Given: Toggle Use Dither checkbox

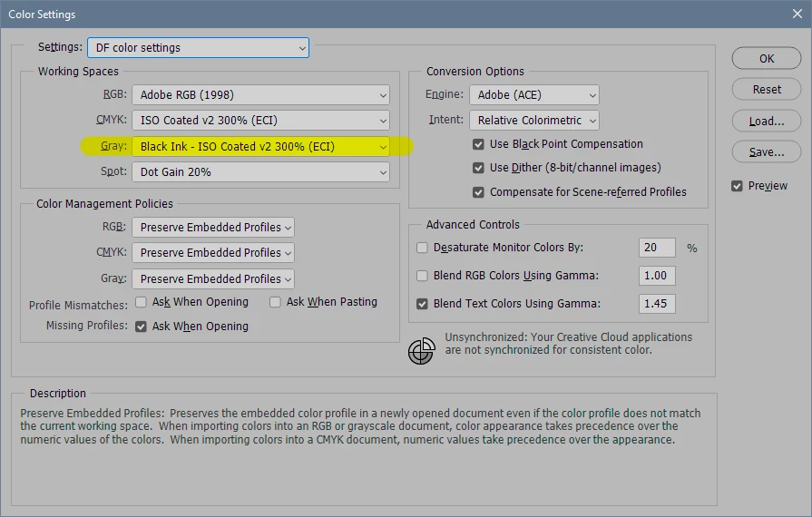Looking at the screenshot, I should click(x=478, y=168).
